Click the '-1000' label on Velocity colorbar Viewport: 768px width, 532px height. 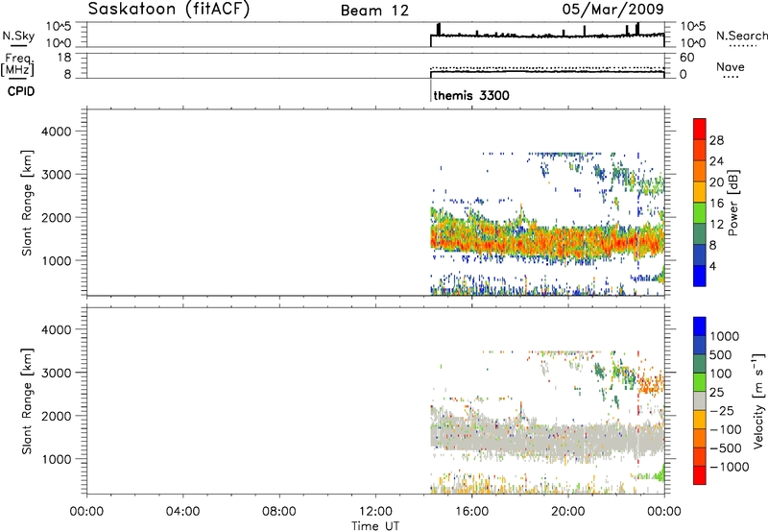tap(729, 467)
